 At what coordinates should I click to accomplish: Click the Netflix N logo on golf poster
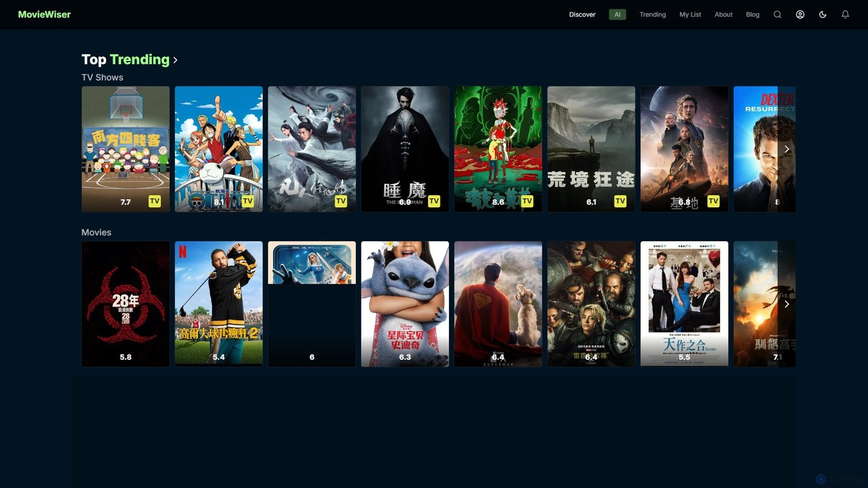(x=182, y=251)
